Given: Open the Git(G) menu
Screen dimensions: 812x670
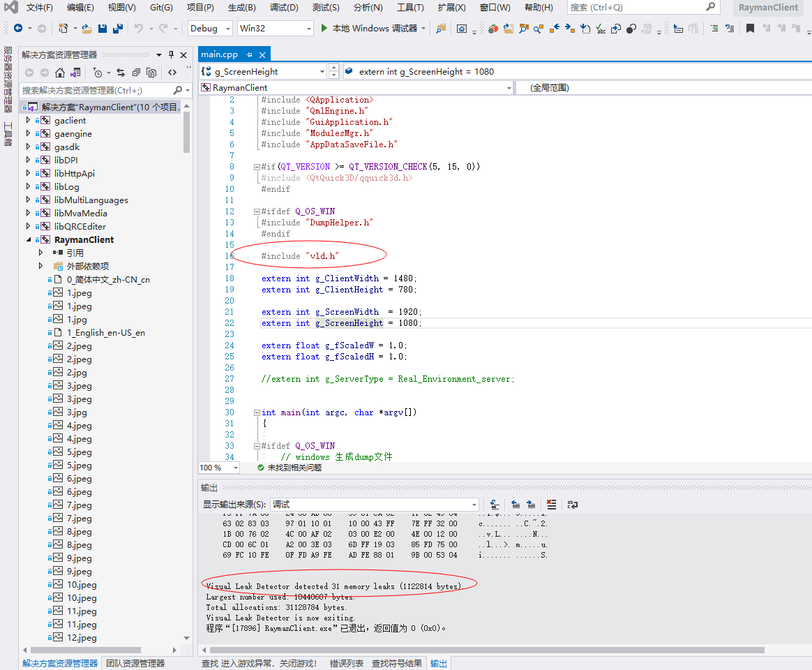Looking at the screenshot, I should 161,7.
